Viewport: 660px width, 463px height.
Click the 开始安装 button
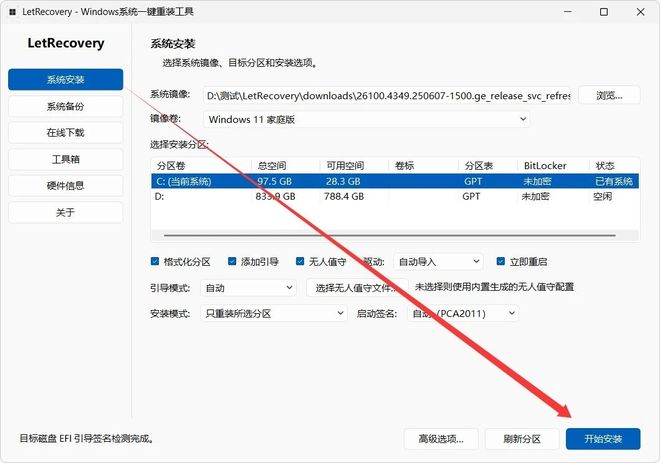tap(603, 439)
